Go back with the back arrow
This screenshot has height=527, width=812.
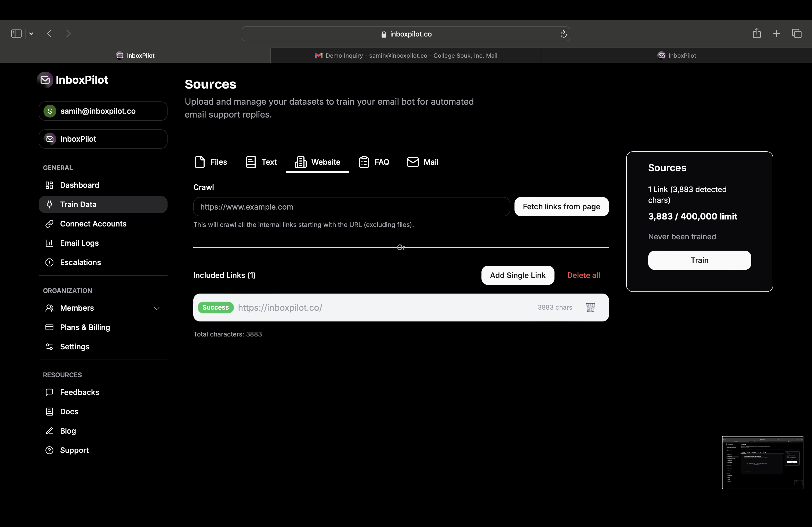[49, 33]
